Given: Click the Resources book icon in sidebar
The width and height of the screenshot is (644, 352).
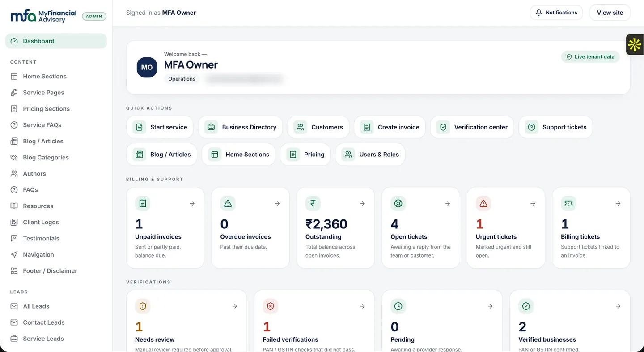Looking at the screenshot, I should [14, 206].
